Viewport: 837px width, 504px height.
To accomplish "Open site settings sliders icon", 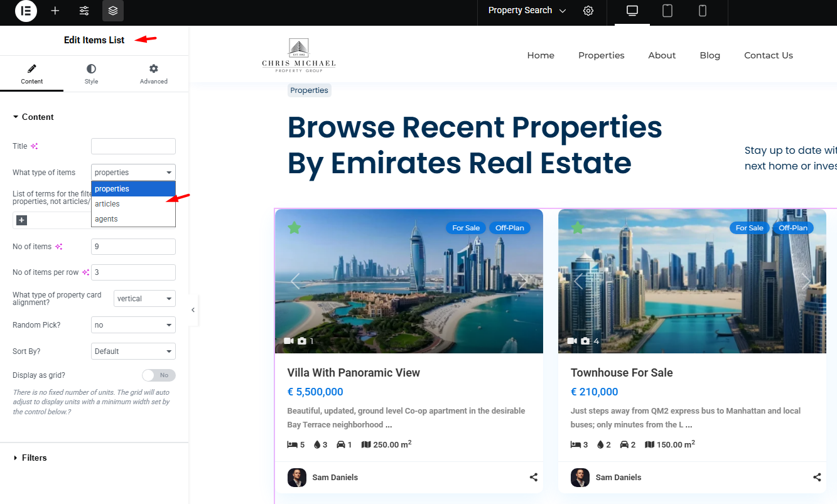I will click(x=84, y=11).
